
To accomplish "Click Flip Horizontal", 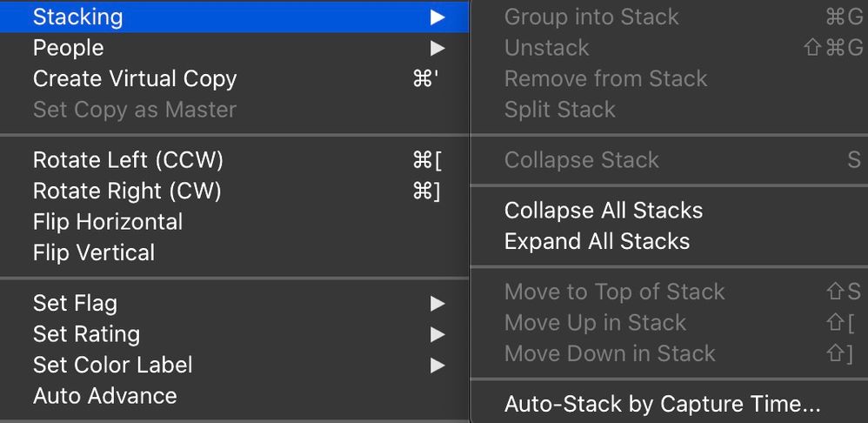I will click(108, 222).
